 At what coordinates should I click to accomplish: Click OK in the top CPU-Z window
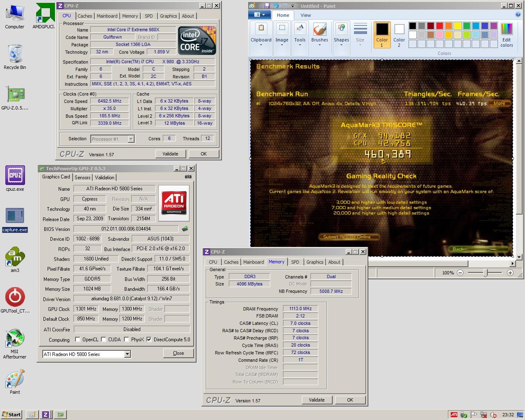(x=203, y=154)
